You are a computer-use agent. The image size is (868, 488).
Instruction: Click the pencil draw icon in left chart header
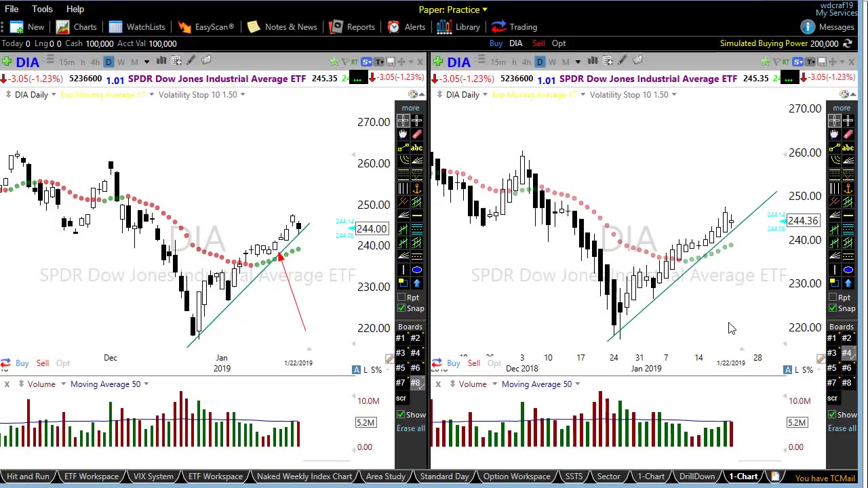191,61
